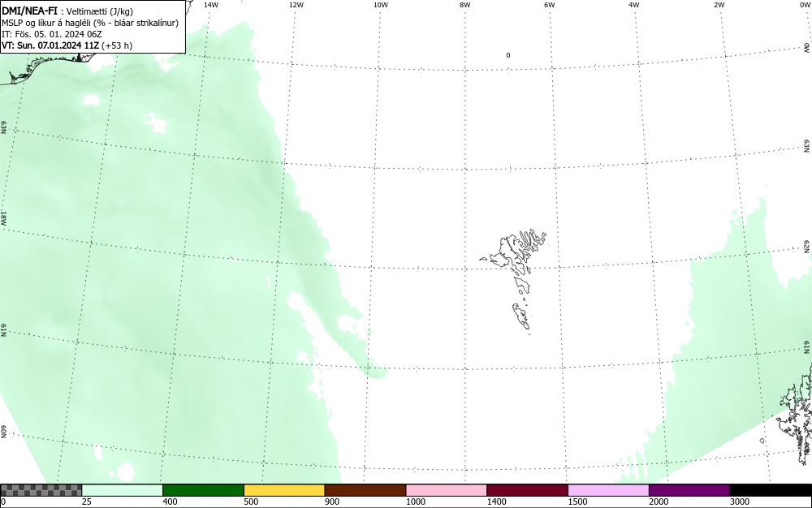Screen dimensions: 812x508
Task: Click the pink 1000–1400 legend swatch
Action: (447, 490)
